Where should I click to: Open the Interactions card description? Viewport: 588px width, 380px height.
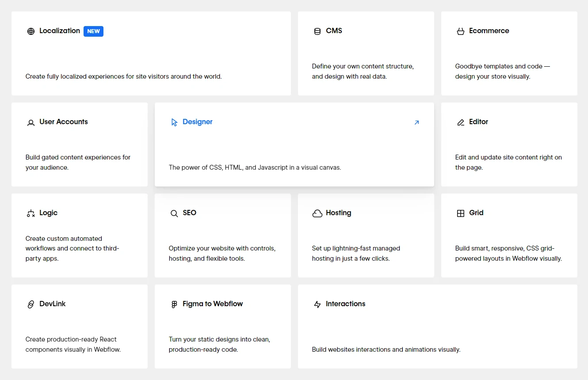click(x=386, y=350)
